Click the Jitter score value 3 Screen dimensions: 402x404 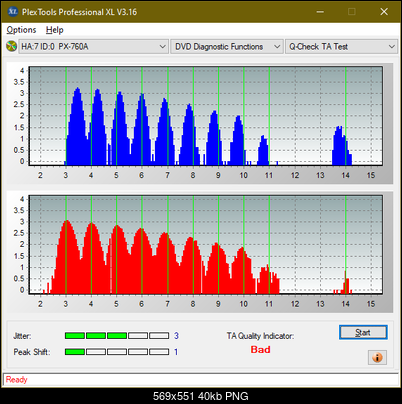pos(176,336)
